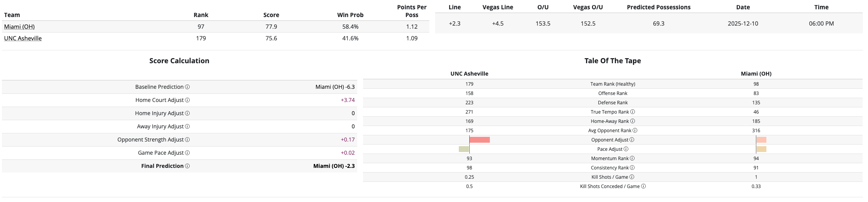Click info icon for Opponent Strength Adjust
This screenshot has height=202, width=868.
(x=187, y=140)
